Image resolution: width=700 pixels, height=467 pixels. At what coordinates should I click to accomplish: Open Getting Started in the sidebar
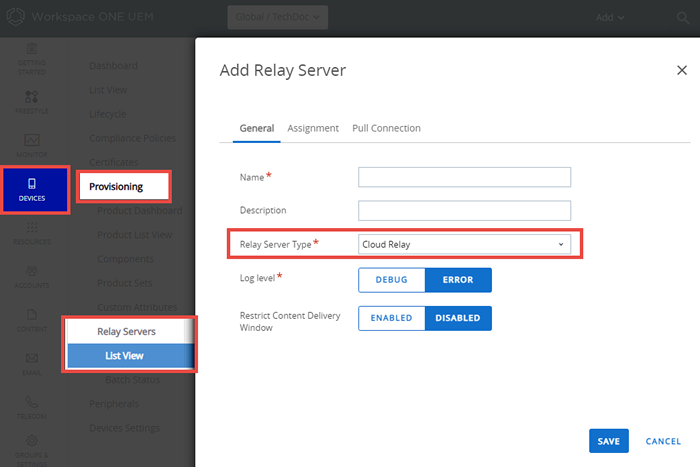[x=32, y=58]
